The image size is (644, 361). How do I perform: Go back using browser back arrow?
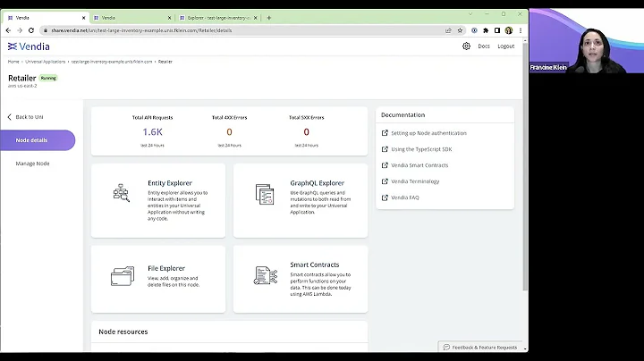click(8, 30)
